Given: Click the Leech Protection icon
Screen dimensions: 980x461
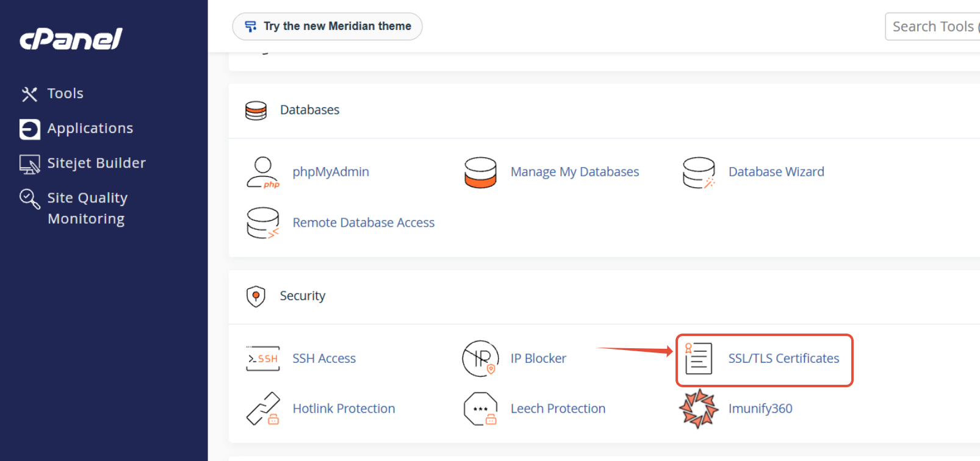Looking at the screenshot, I should 481,409.
